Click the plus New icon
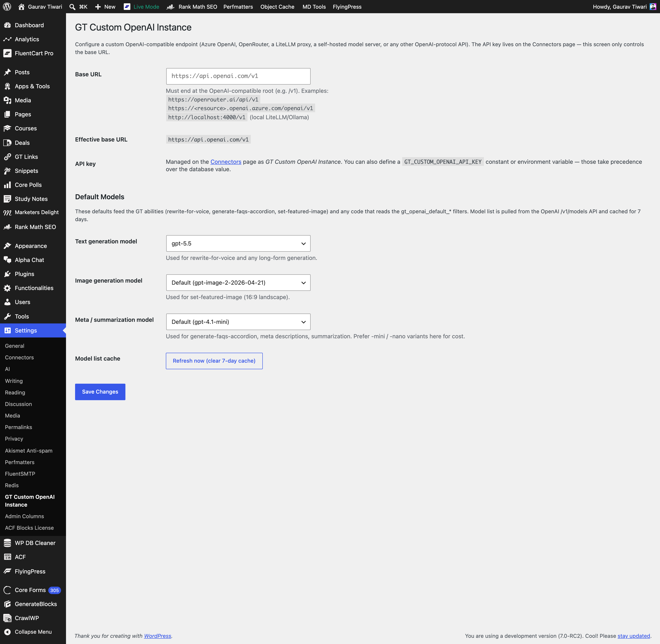 [x=98, y=7]
